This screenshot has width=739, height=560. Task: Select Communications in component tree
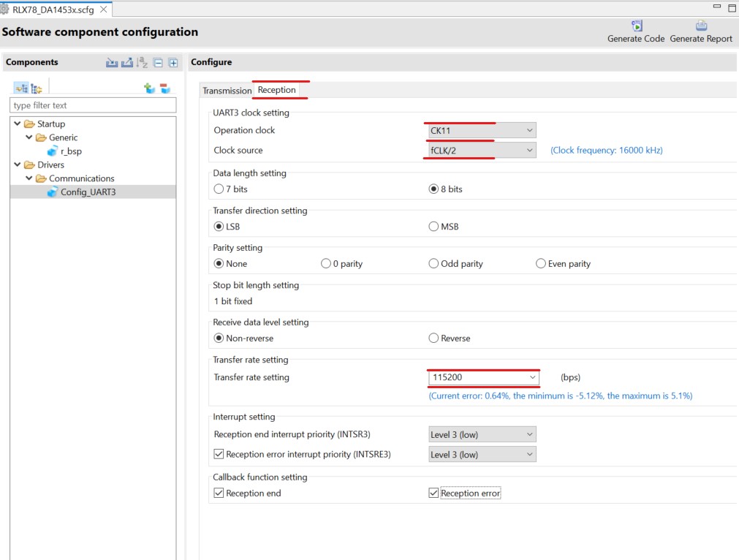pos(82,178)
